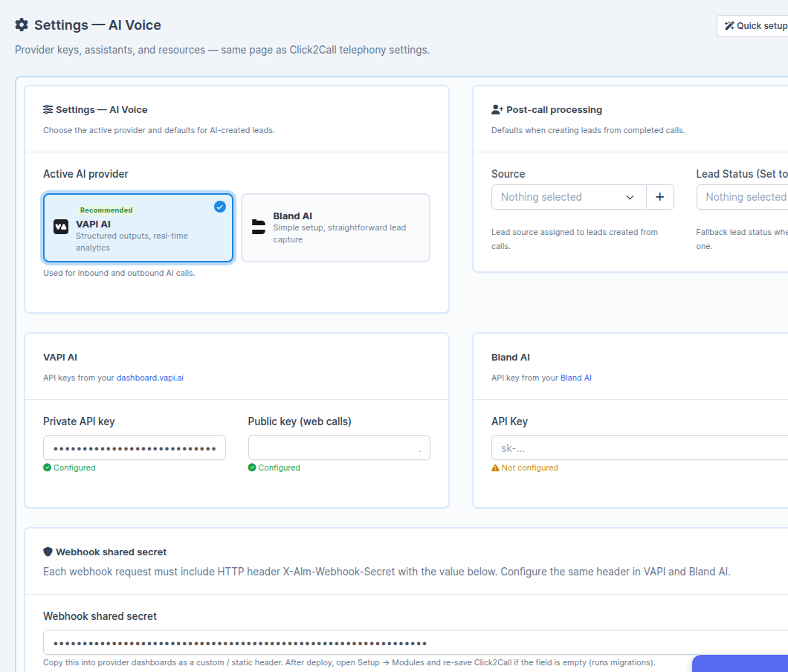
Task: Click the Webhook shared secret input field
Action: point(416,642)
